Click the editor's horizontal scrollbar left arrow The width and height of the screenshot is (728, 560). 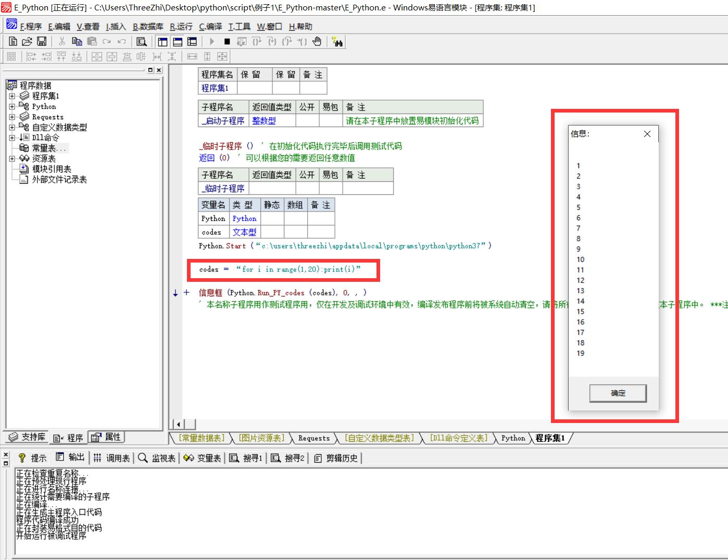178,425
